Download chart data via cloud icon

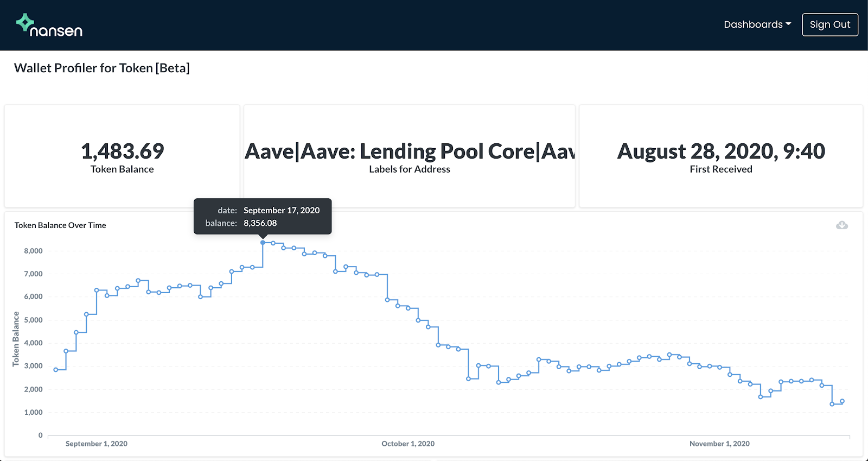click(842, 225)
